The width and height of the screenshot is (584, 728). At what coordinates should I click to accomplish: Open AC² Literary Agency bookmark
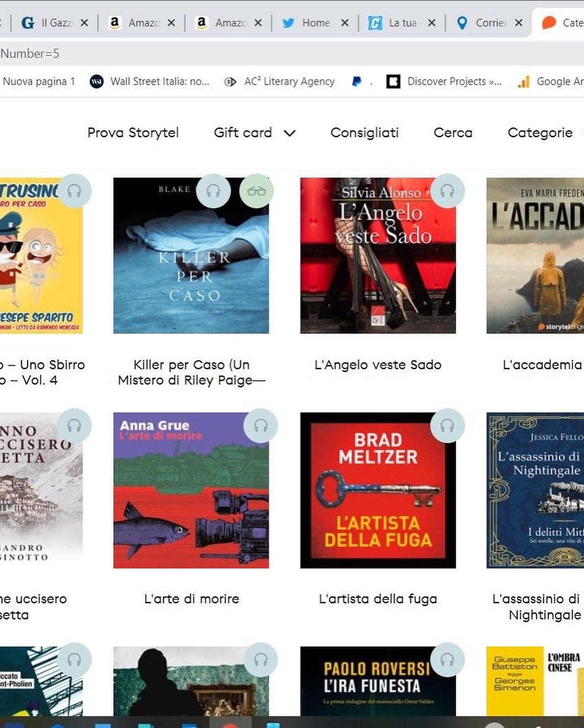pyautogui.click(x=279, y=82)
